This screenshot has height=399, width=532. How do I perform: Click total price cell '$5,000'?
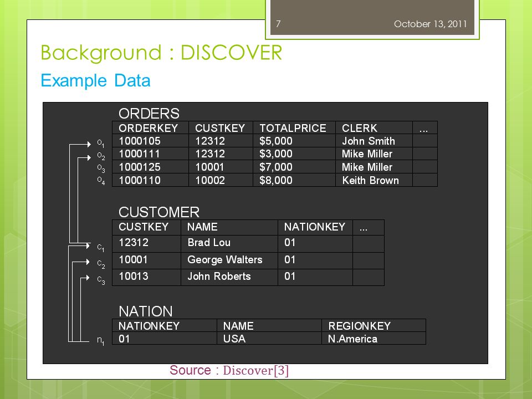pyautogui.click(x=276, y=141)
